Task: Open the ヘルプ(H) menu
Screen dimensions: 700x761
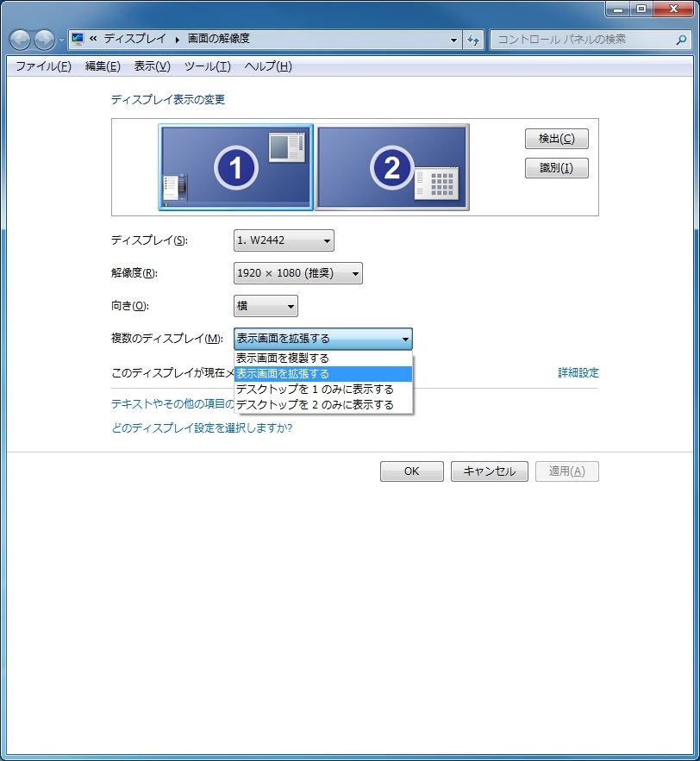Action: click(268, 66)
